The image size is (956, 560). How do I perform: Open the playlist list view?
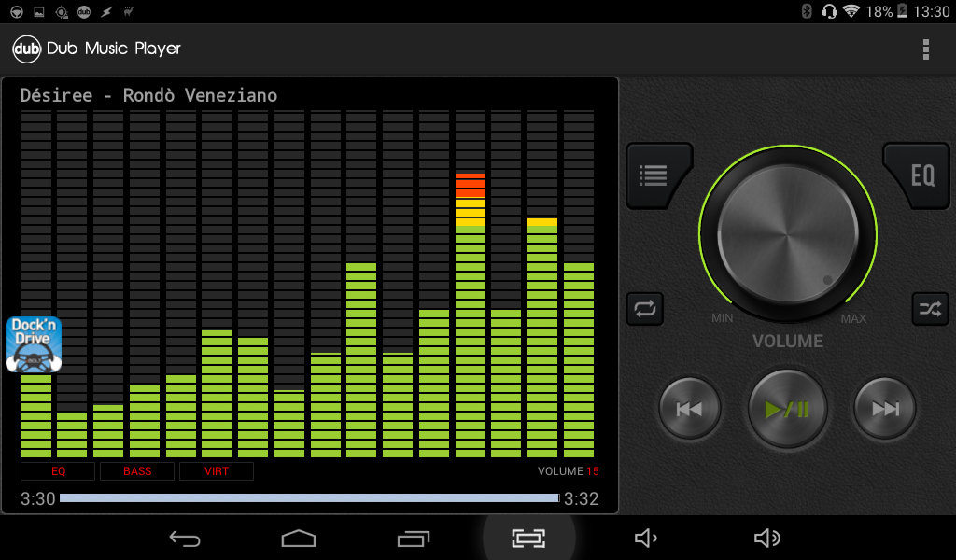[654, 174]
